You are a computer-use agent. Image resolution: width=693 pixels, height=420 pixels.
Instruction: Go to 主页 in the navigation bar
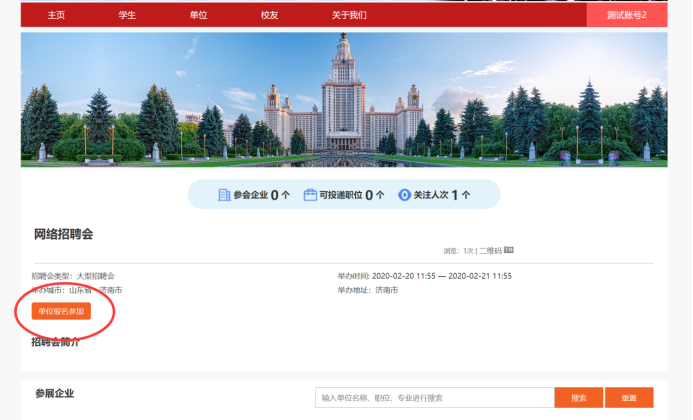[56, 16]
